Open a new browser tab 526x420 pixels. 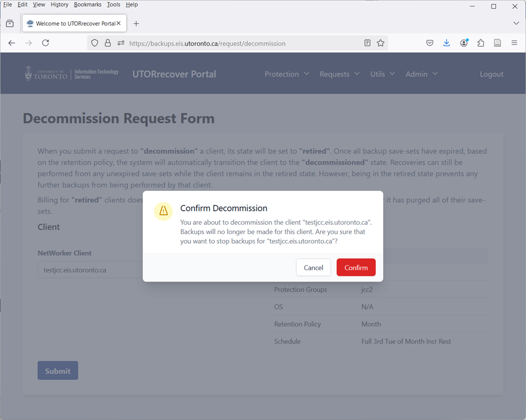coord(136,24)
